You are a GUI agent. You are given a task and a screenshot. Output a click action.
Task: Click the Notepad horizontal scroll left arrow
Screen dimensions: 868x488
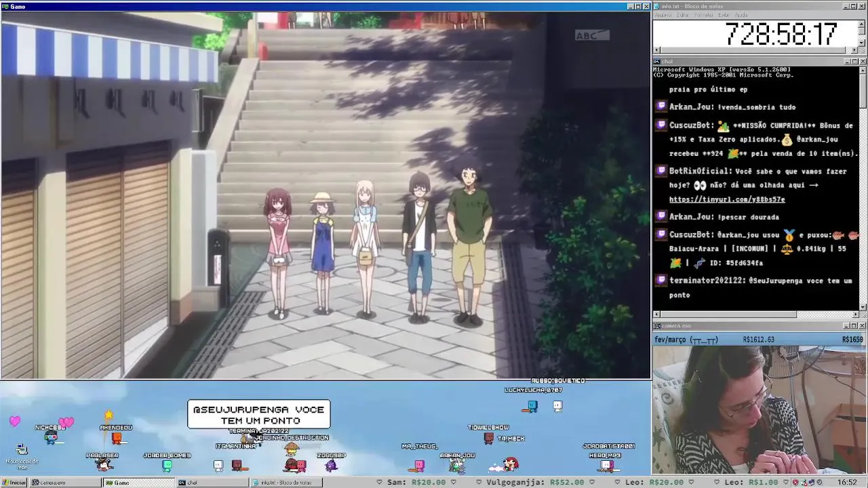pyautogui.click(x=656, y=51)
